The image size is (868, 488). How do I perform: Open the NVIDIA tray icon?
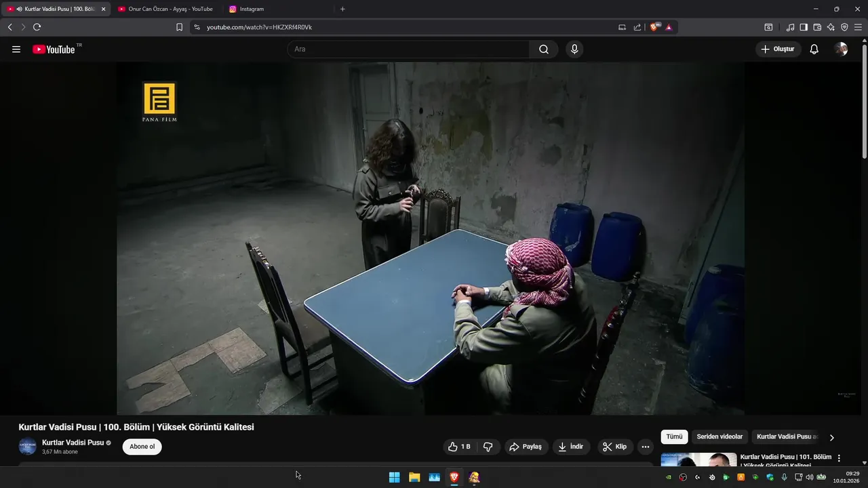(669, 477)
